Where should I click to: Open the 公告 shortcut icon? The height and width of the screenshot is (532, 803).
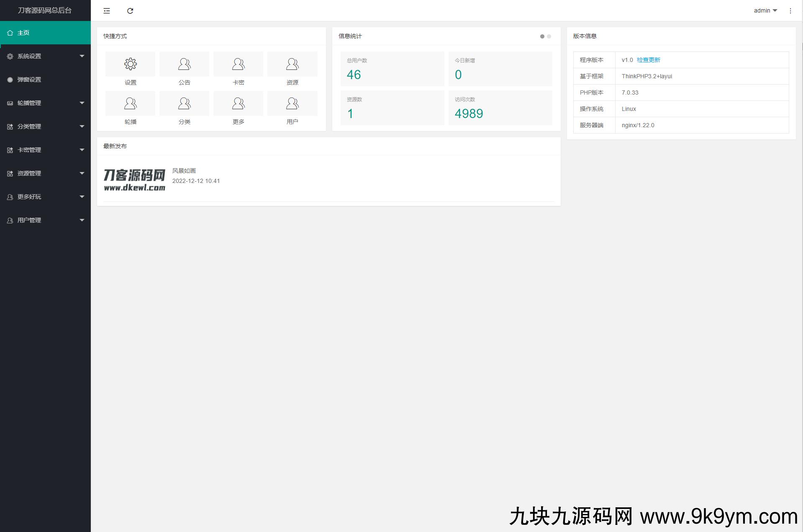tap(184, 64)
